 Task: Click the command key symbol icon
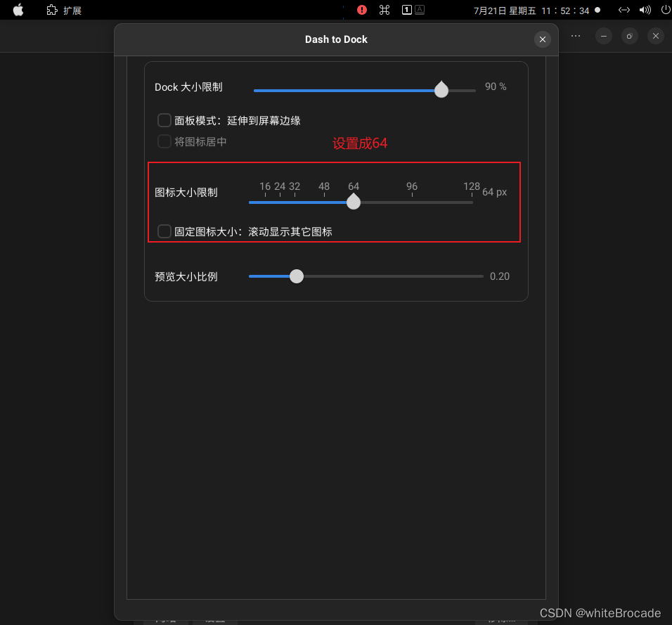(x=385, y=10)
